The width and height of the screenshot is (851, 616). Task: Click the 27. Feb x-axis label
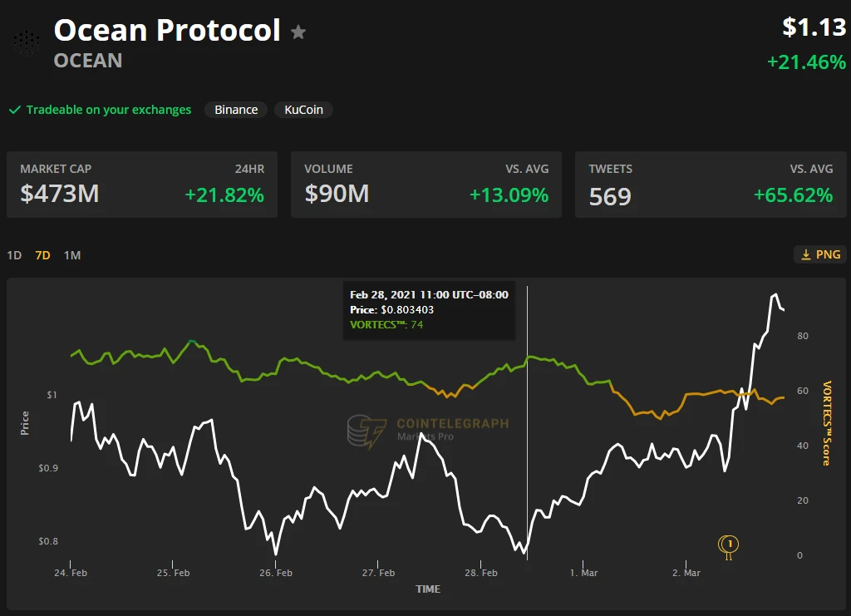[378, 573]
